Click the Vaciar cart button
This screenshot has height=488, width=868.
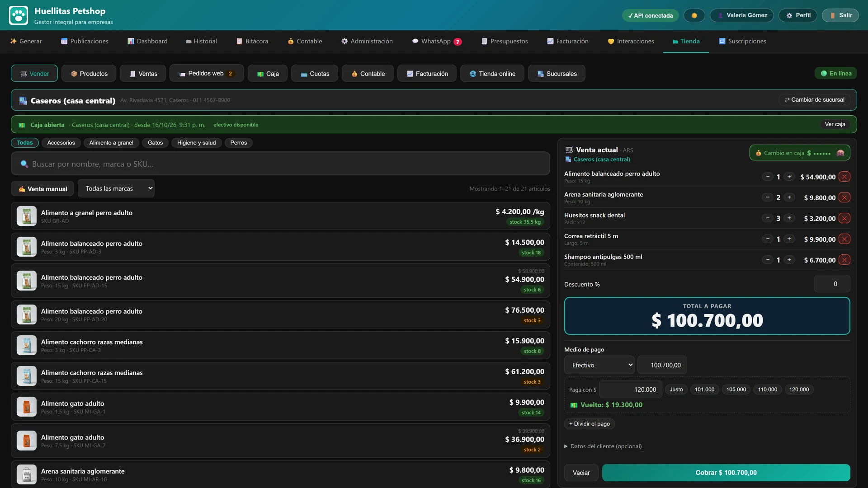point(581,473)
